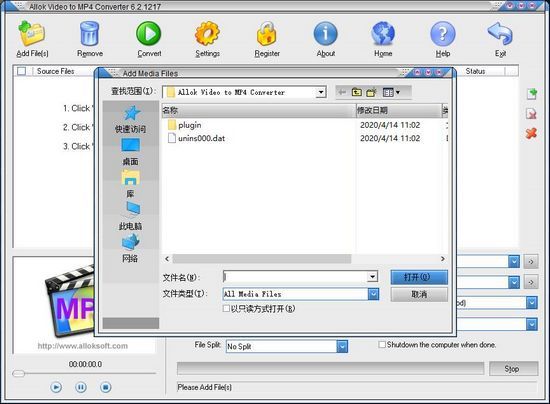
Task: Go back using dialog back arrow
Action: click(342, 92)
